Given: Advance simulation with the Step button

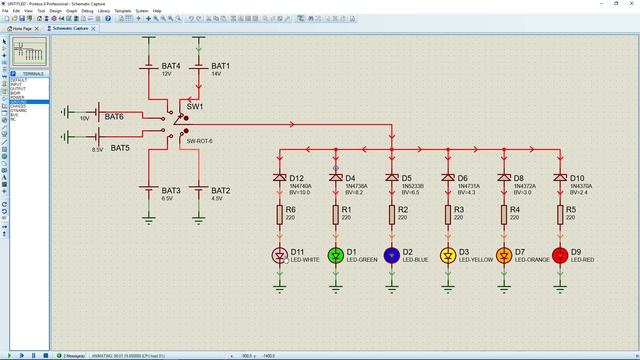Looking at the screenshot, I should (x=22, y=356).
